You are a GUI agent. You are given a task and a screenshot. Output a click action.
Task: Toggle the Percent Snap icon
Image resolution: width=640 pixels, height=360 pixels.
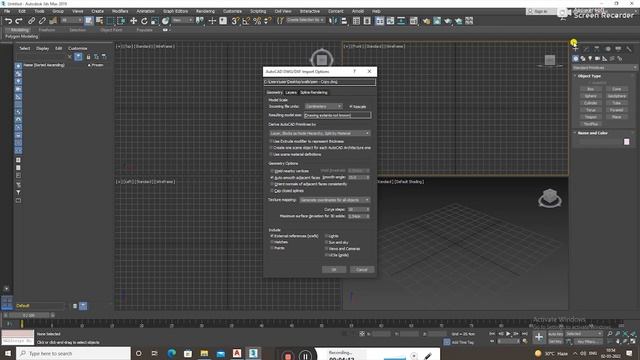pyautogui.click(x=257, y=21)
